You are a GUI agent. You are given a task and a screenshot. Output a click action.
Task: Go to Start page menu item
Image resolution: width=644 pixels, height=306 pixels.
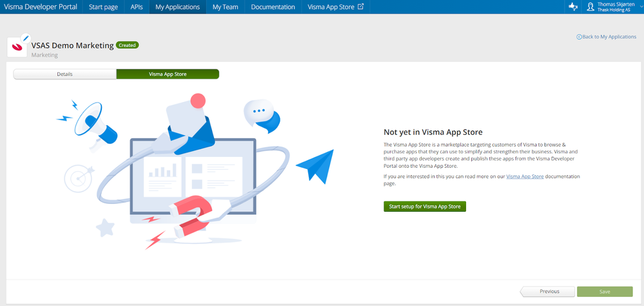pos(104,7)
